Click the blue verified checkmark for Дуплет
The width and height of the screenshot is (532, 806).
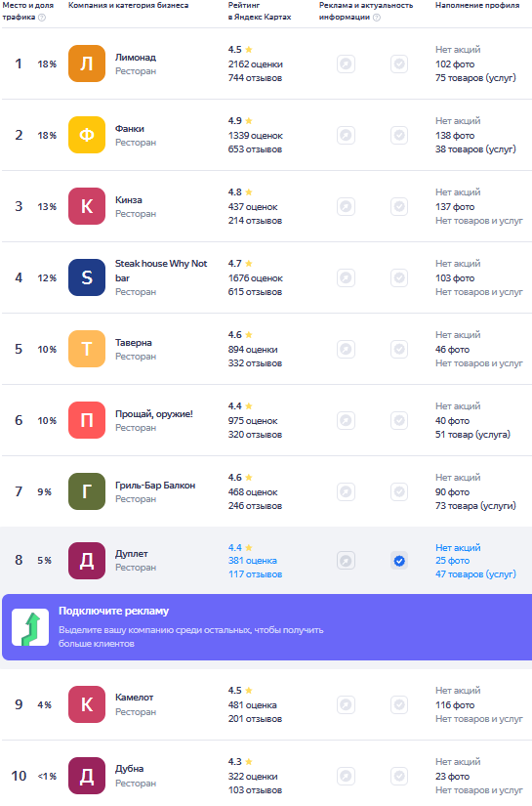(x=399, y=561)
